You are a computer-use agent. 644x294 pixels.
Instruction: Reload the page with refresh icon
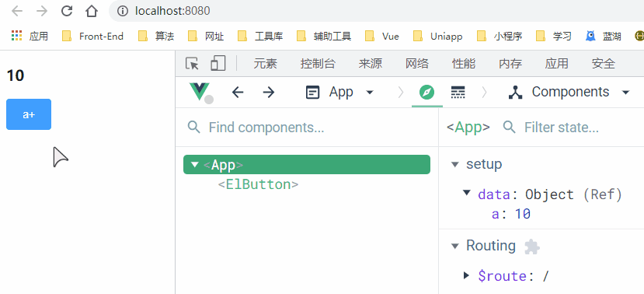67,11
